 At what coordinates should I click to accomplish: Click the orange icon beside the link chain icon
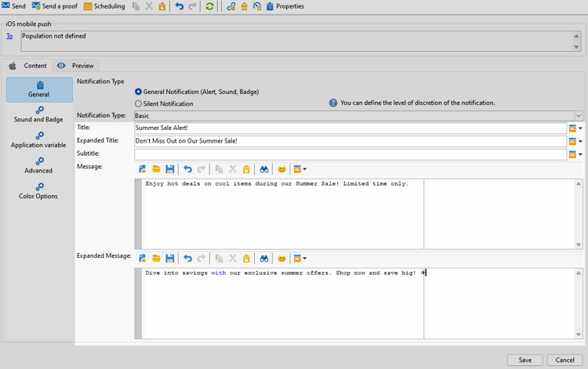tap(244, 6)
